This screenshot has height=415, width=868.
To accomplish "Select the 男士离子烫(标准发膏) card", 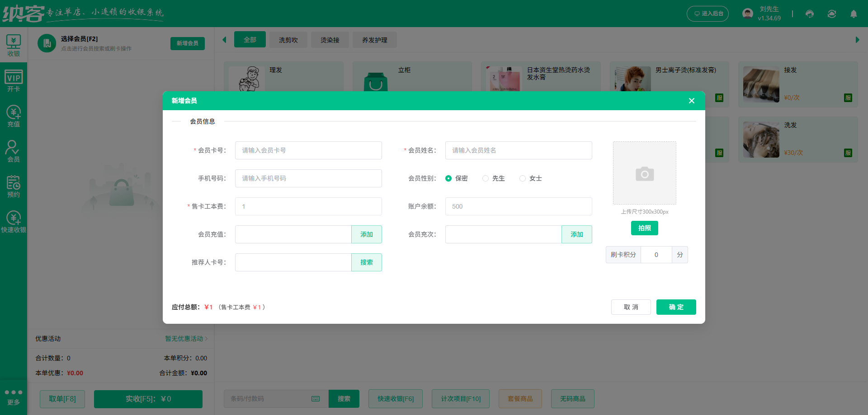I will [670, 77].
